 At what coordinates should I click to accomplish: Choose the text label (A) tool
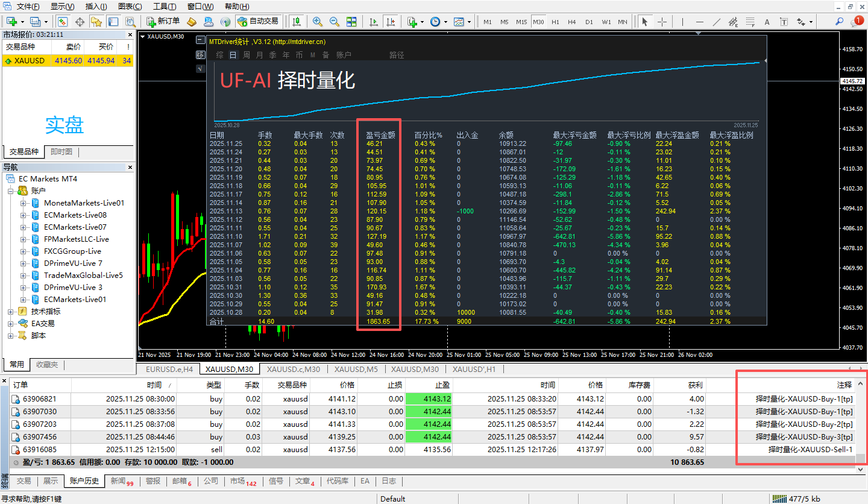[767, 22]
